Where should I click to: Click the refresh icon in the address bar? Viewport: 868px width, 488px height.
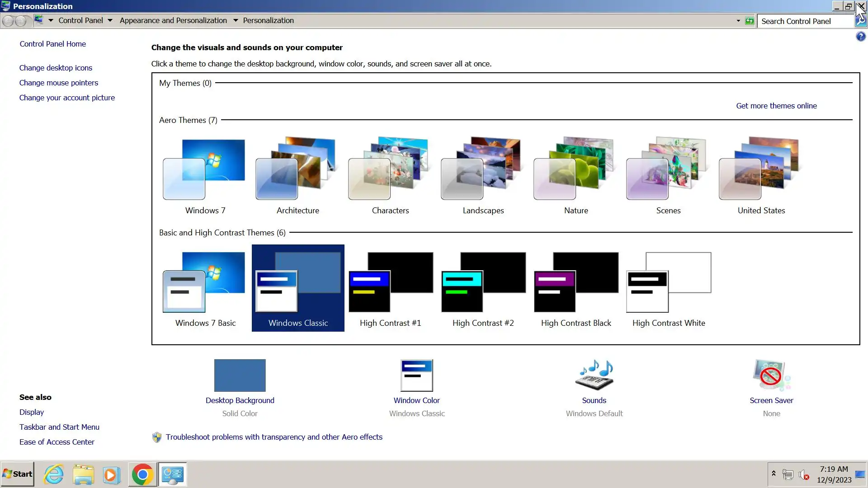[x=750, y=21]
